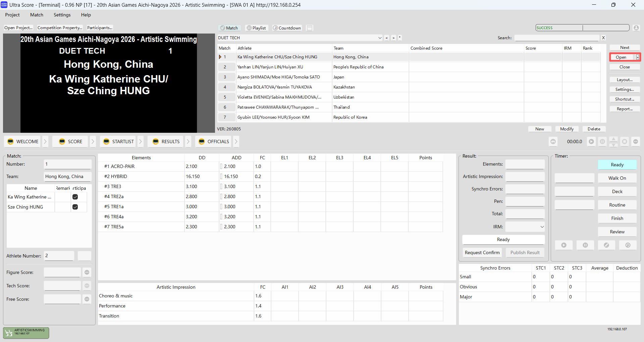Screen dimensions: 644x342
Task: Expand the arrow next to WELCOME
Action: (45, 141)
